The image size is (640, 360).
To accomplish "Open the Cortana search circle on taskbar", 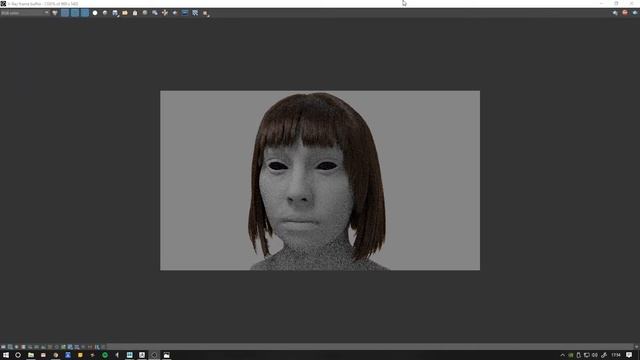I will tap(18, 355).
